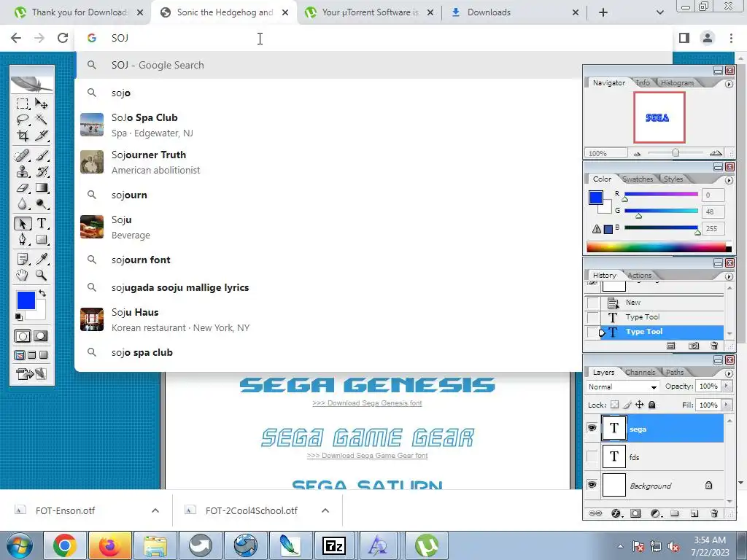
Task: Click Download Sega Game Gear font link
Action: (x=367, y=455)
